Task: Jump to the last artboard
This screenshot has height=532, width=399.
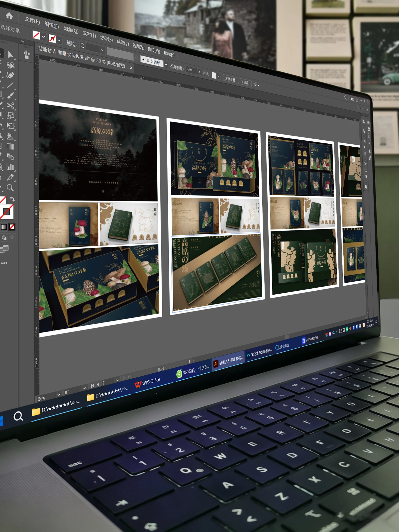Action: [x=129, y=377]
